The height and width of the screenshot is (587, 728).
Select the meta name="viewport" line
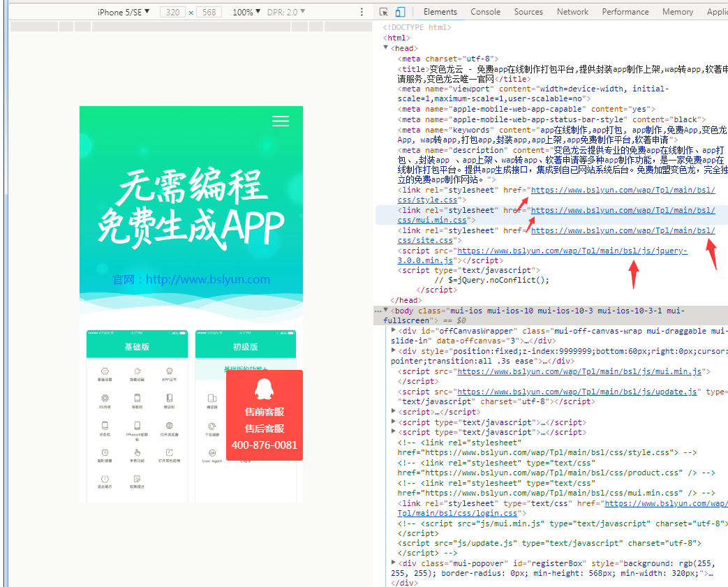pyautogui.click(x=533, y=94)
